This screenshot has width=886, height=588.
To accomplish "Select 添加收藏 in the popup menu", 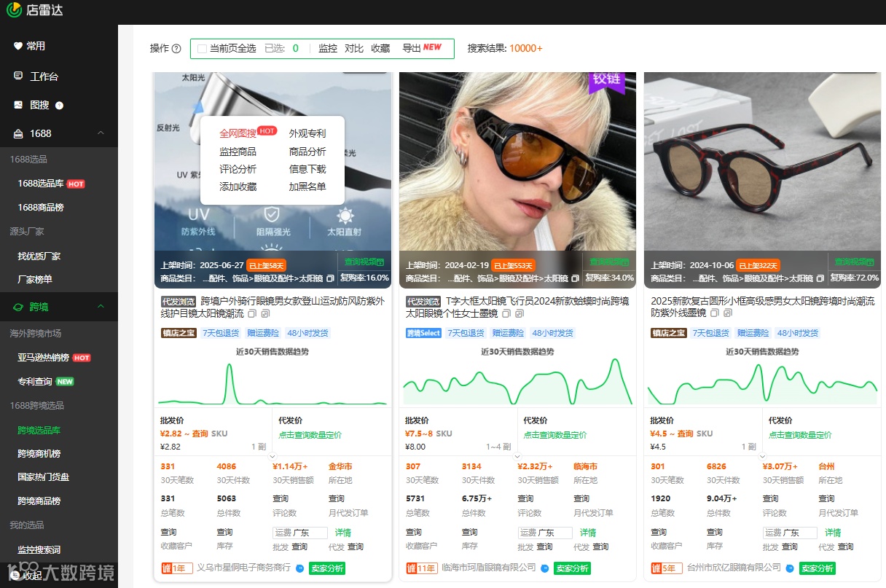I will 238,187.
